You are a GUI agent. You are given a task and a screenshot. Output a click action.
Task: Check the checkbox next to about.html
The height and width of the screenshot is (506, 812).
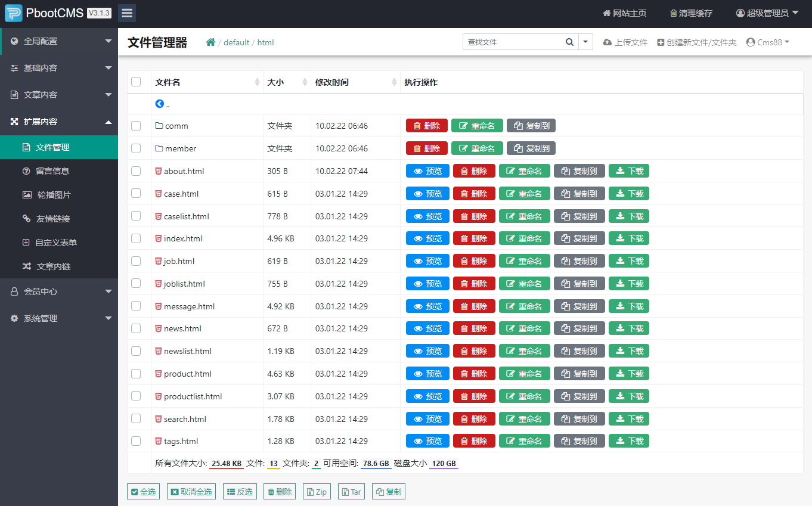(137, 170)
